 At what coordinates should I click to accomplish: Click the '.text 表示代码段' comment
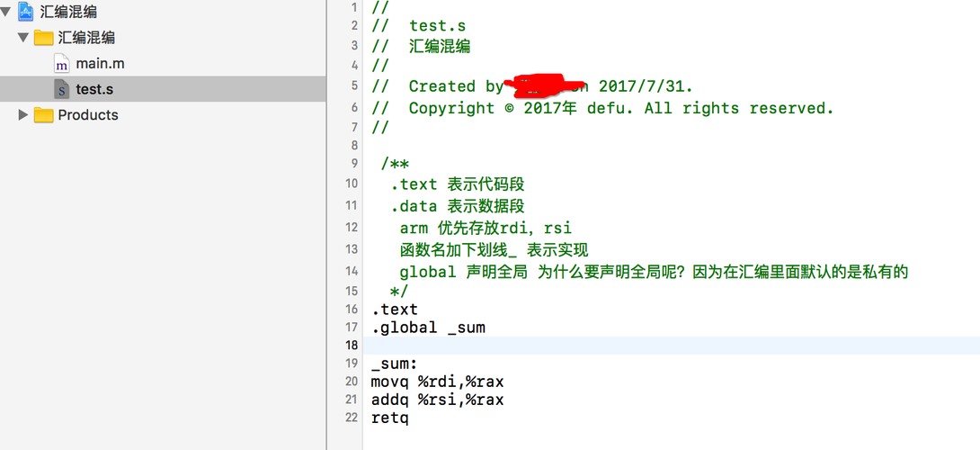tap(458, 184)
